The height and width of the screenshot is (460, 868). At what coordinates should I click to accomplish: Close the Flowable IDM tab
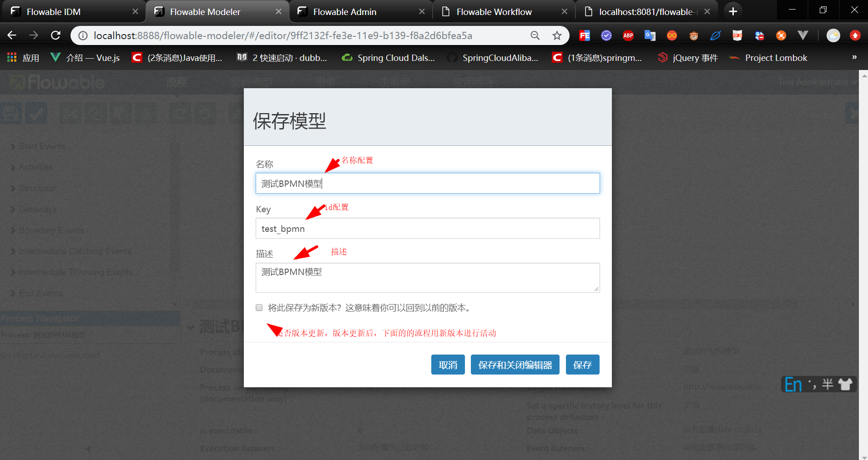pos(135,12)
